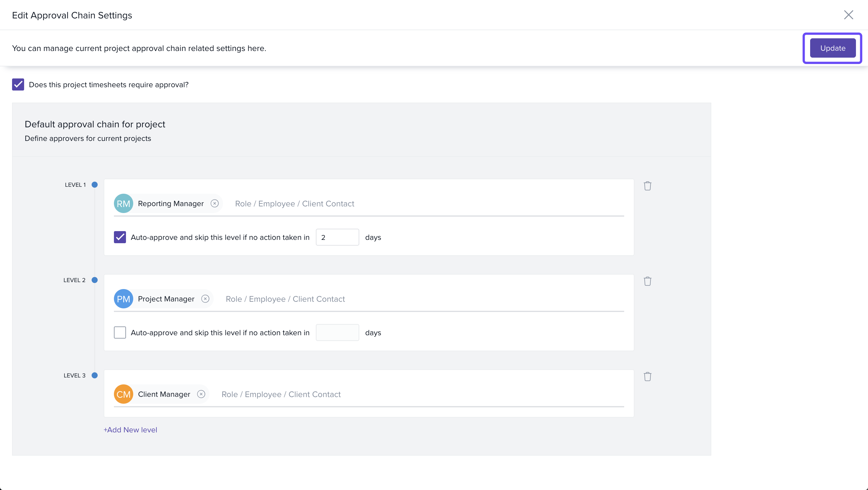868x490 pixels.
Task: Open Level 1 Role / Employee / Client Contact field
Action: point(404,204)
